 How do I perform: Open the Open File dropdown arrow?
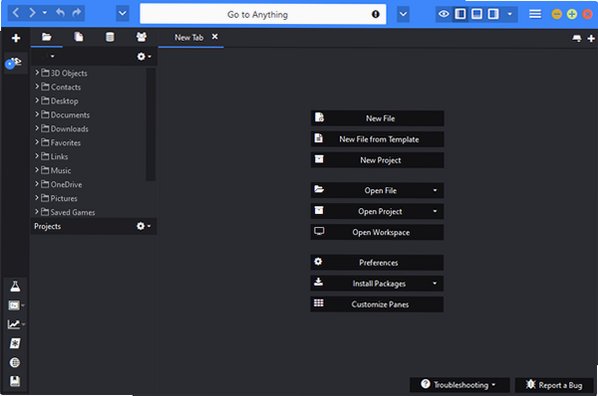coord(435,190)
